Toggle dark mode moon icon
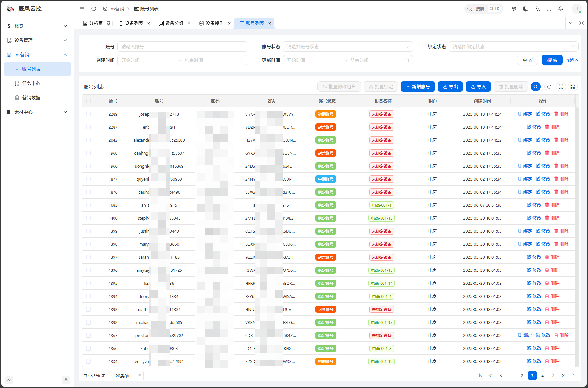The height and width of the screenshot is (388, 588). 525,9
